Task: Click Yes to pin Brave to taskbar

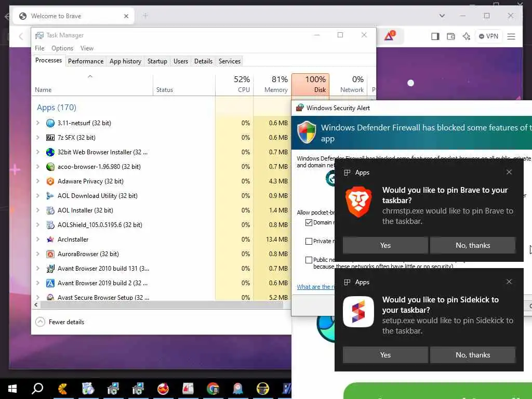Action: 385,245
